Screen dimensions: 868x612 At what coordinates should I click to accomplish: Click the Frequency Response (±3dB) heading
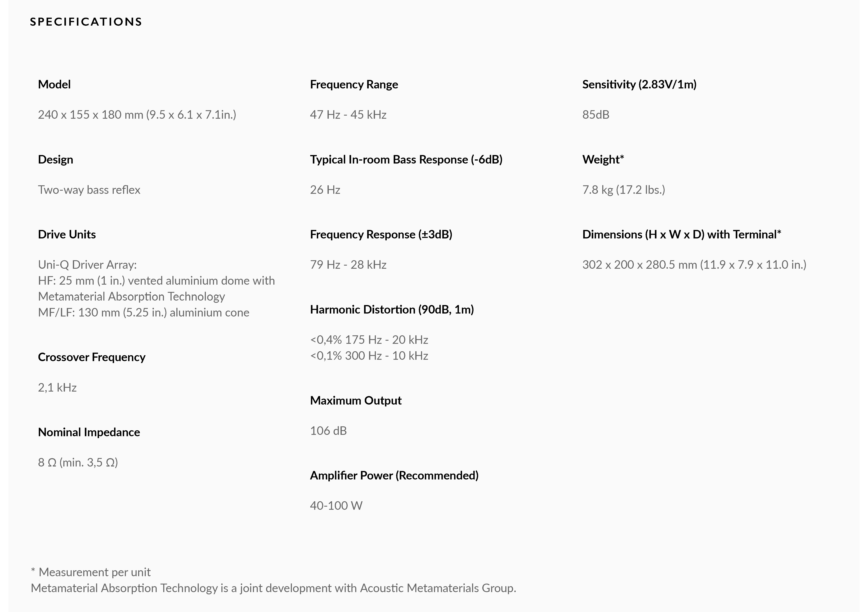click(x=381, y=234)
